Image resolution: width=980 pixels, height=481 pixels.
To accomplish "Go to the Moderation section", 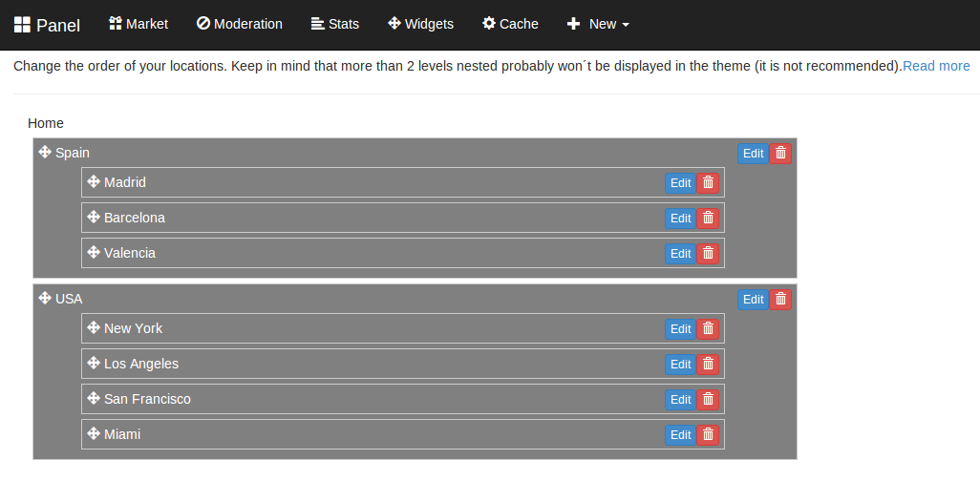I will (240, 24).
